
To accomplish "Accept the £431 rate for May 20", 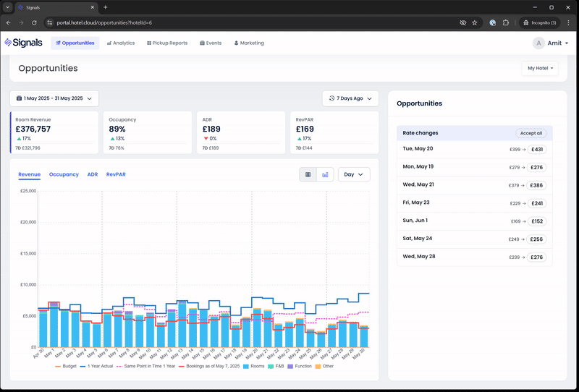I will point(536,149).
